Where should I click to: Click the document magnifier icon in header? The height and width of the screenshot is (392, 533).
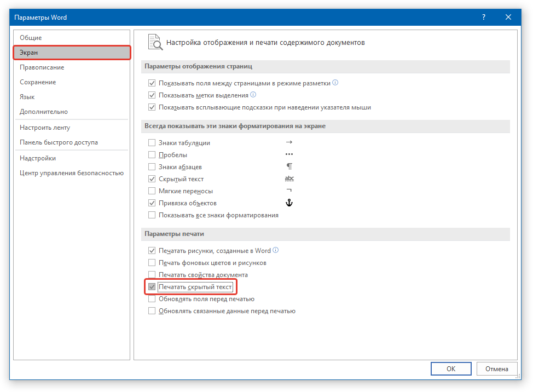pyautogui.click(x=155, y=43)
